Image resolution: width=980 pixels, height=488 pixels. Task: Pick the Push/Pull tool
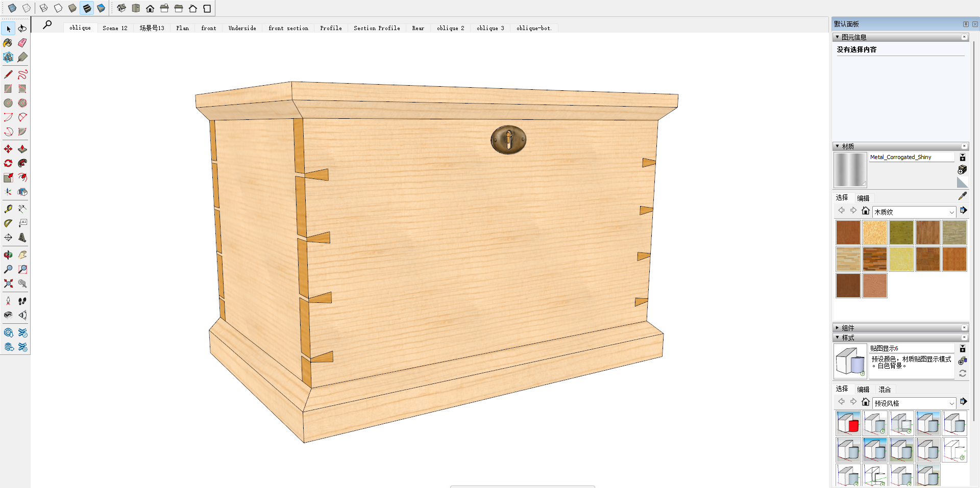point(22,149)
